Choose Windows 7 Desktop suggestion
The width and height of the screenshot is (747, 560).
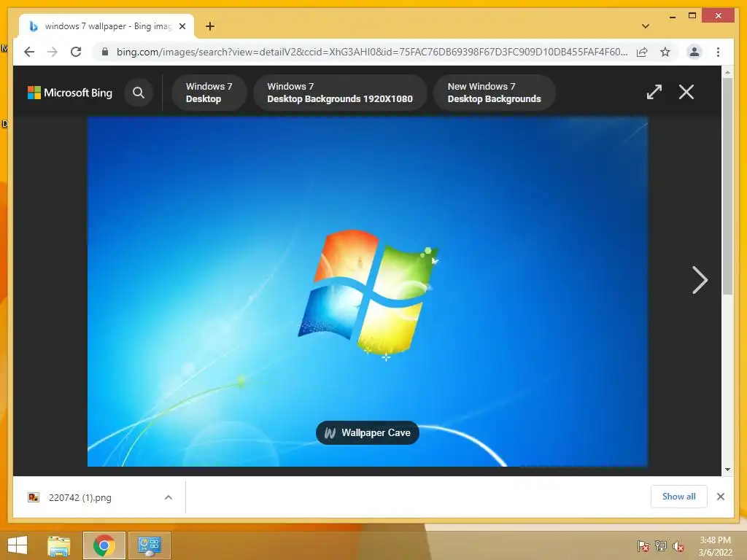(x=209, y=93)
